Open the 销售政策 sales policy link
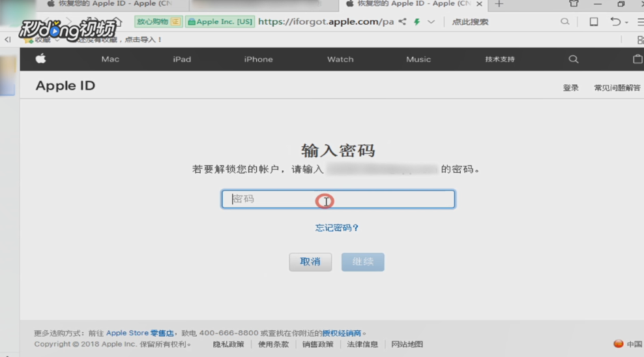This screenshot has width=644, height=357. [x=317, y=344]
